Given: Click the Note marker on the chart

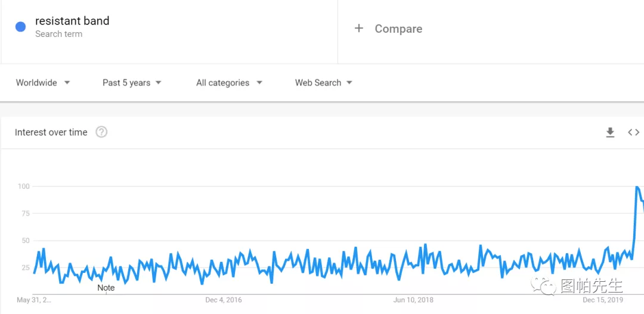Looking at the screenshot, I should pyautogui.click(x=106, y=288).
